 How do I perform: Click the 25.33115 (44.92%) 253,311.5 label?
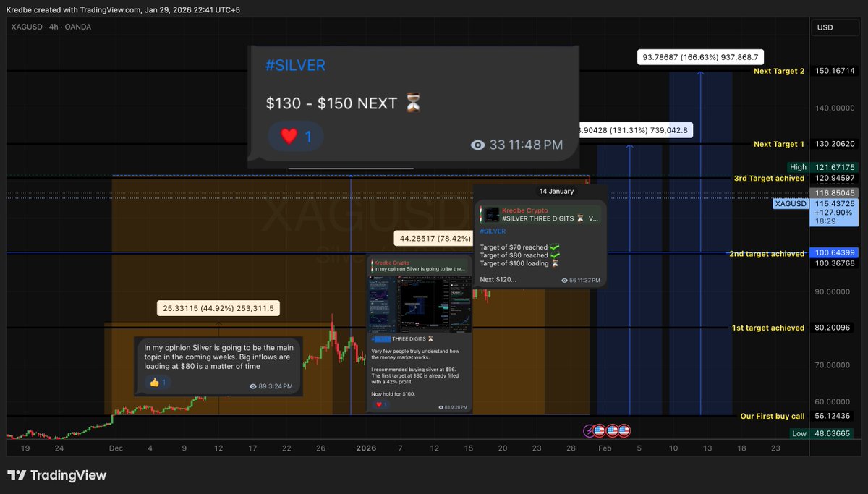[218, 308]
